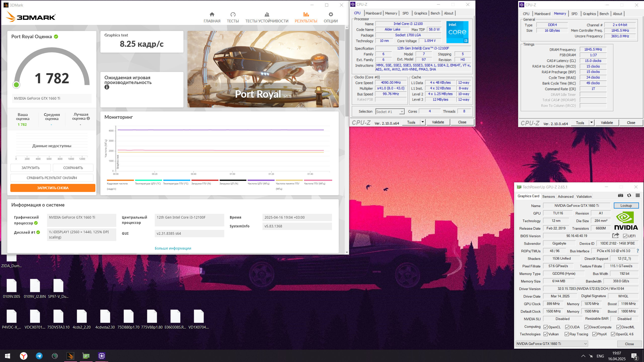Open SPD tab in CPU-Z Memory window

click(x=574, y=14)
